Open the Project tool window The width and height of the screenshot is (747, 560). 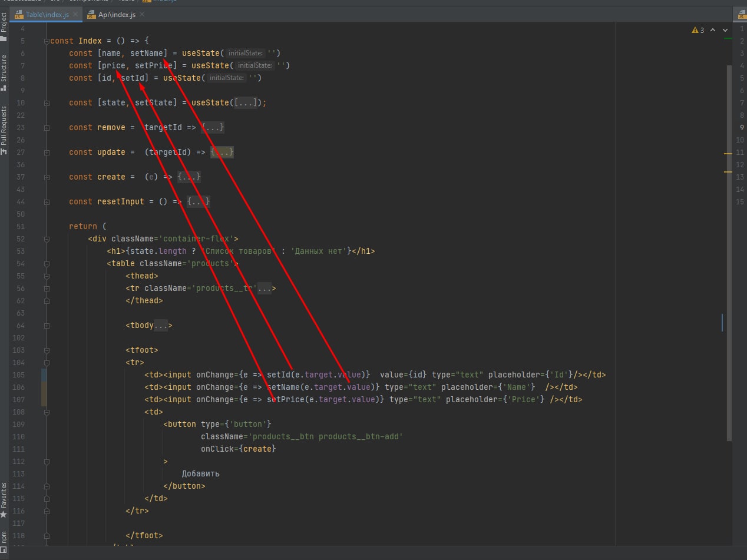pyautogui.click(x=4, y=26)
